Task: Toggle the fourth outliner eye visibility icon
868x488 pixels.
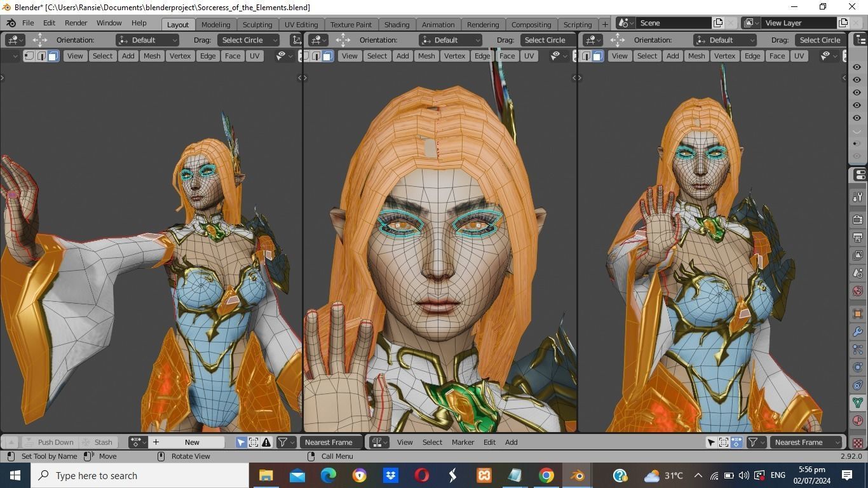Action: click(857, 105)
